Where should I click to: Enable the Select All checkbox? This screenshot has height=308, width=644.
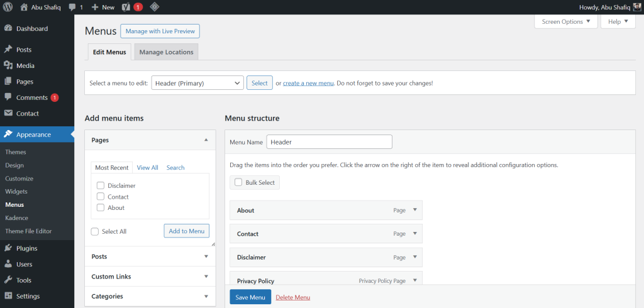pyautogui.click(x=95, y=231)
